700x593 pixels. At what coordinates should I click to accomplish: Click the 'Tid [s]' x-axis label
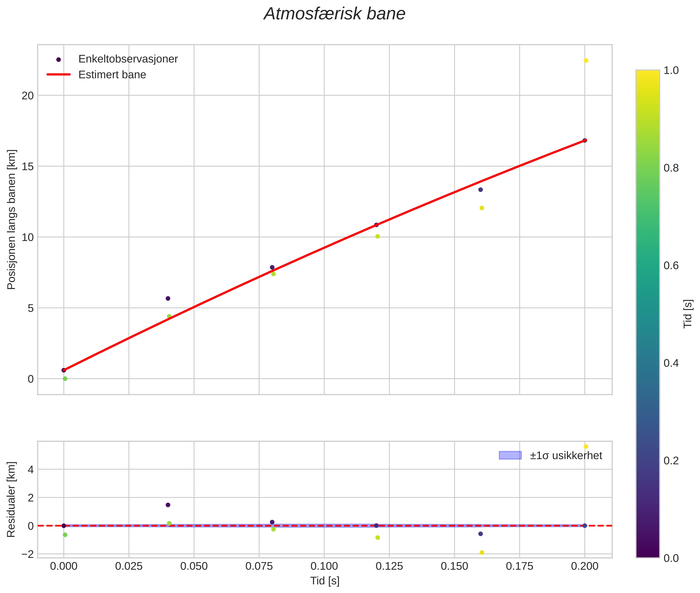pos(325,581)
